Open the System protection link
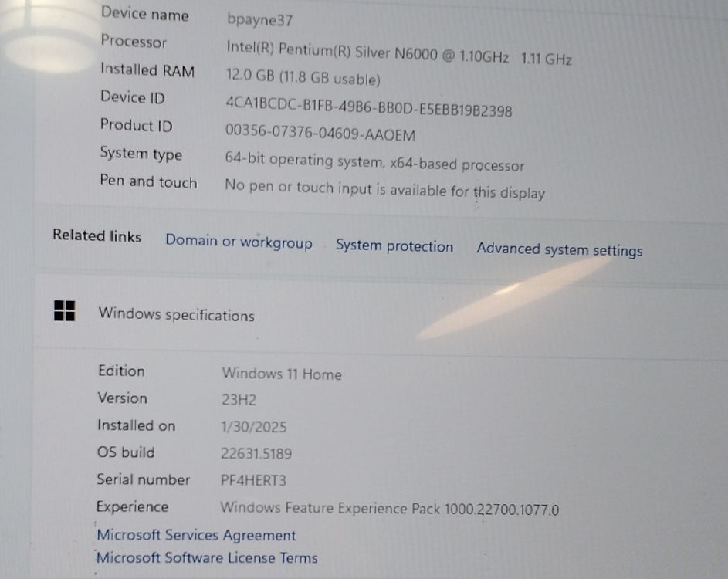 pos(394,246)
